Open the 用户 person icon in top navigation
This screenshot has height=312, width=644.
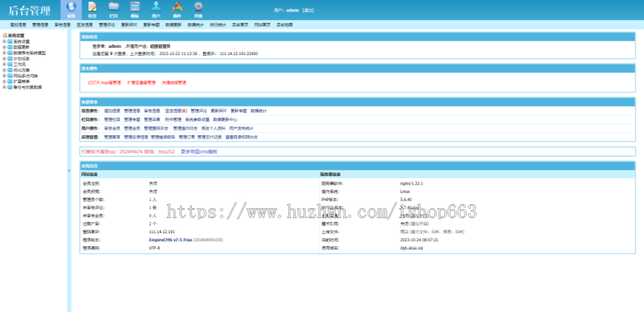(156, 6)
